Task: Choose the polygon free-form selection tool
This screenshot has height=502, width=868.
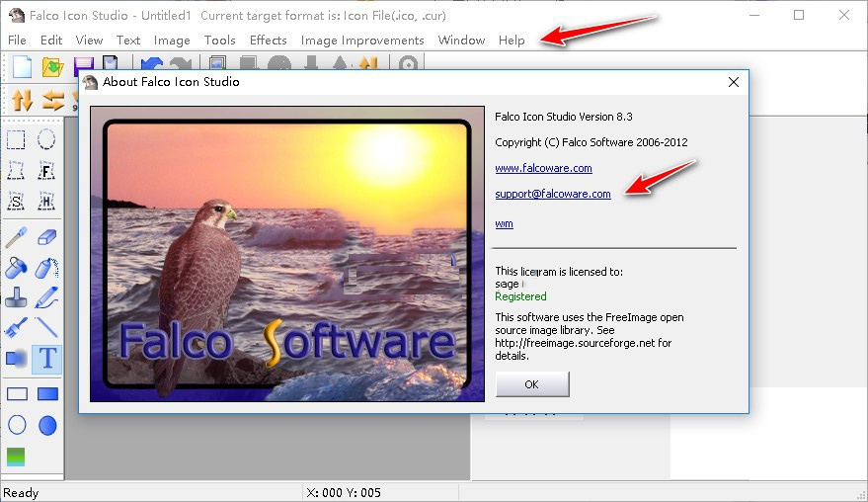Action: (16, 171)
